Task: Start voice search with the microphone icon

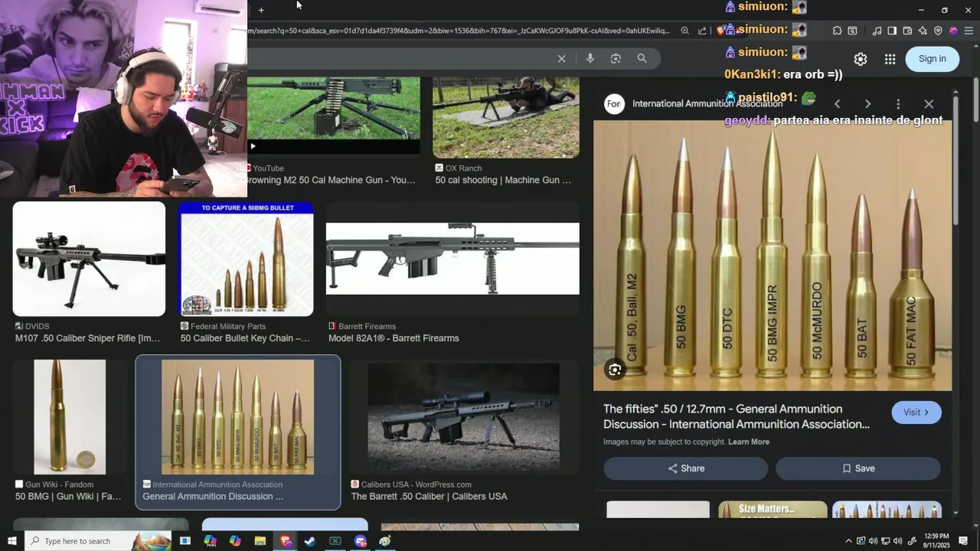Action: click(590, 58)
